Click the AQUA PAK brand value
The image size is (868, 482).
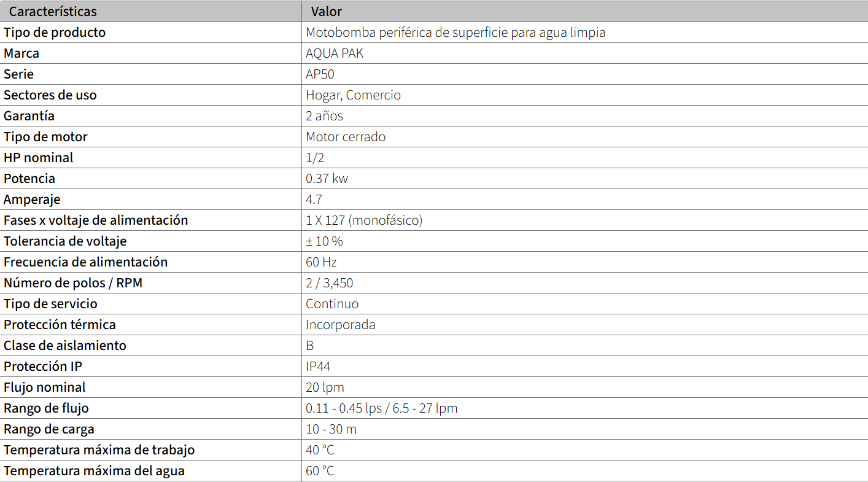(335, 53)
